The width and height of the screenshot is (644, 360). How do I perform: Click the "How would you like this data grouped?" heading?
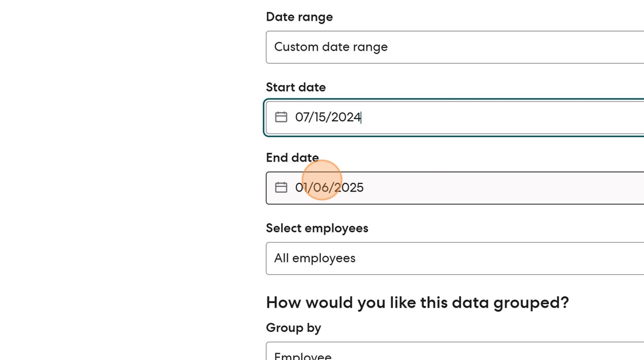pos(417,302)
